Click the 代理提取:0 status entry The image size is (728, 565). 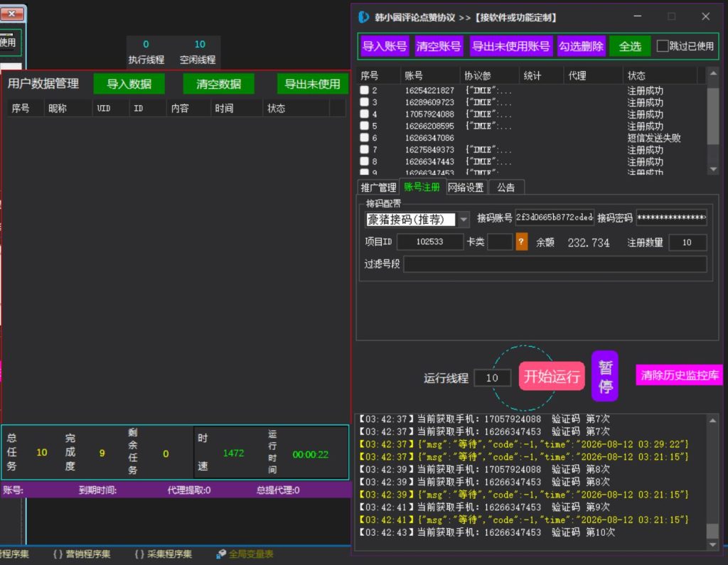point(188,490)
